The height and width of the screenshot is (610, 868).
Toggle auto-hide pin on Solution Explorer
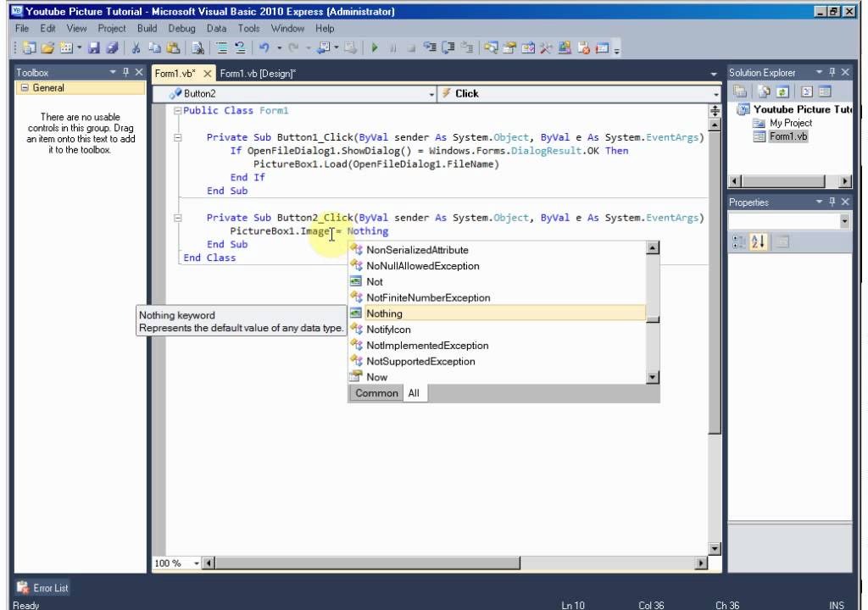[832, 72]
